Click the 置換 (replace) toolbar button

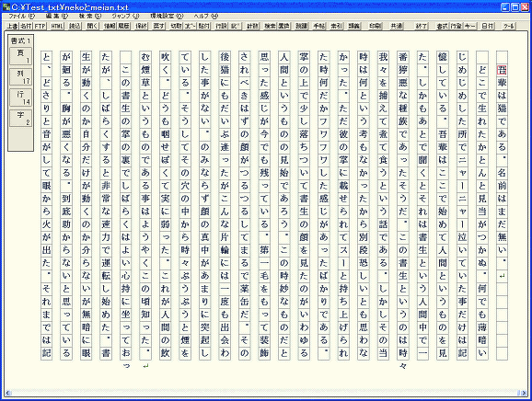pyautogui.click(x=283, y=26)
